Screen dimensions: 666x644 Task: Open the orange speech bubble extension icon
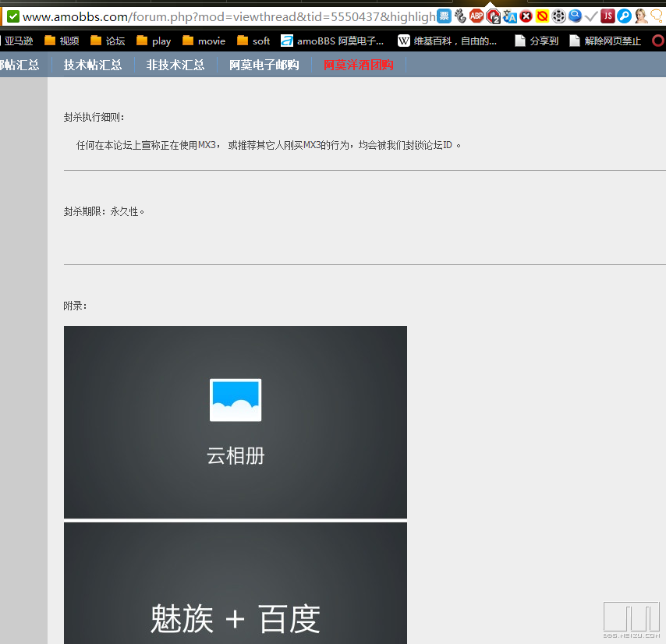pos(657,16)
